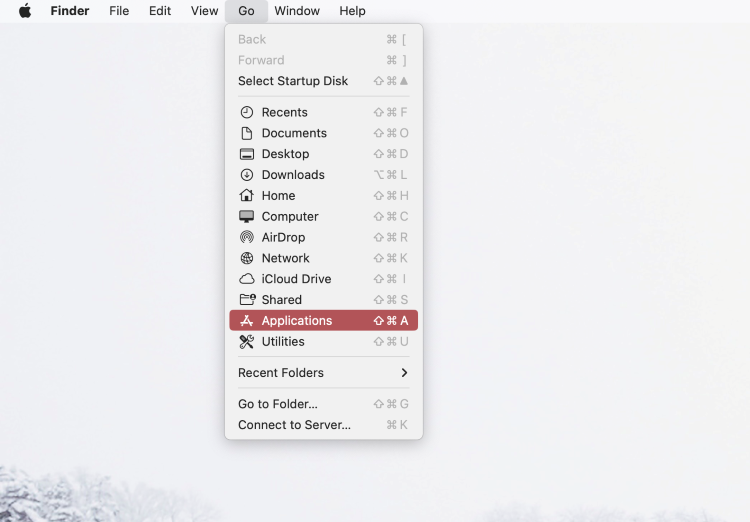Click the AirDrop radar icon

pos(247,237)
